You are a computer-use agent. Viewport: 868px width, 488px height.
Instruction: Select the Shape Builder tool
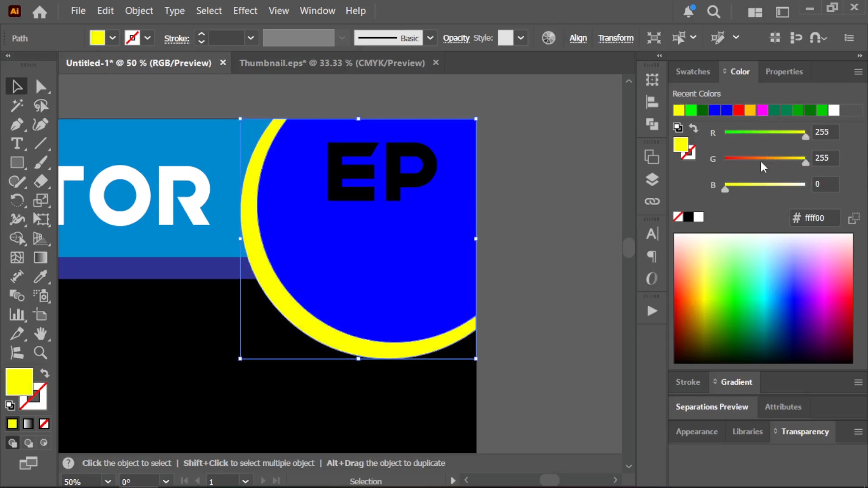click(17, 239)
